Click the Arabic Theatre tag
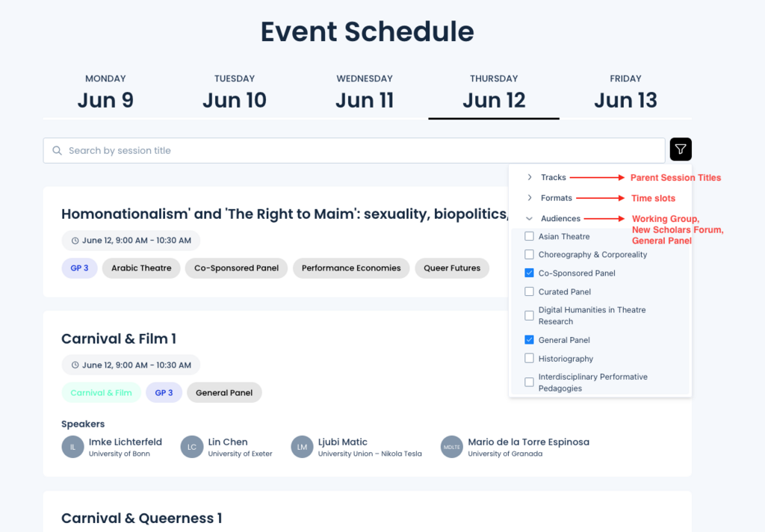The width and height of the screenshot is (765, 532). pos(141,268)
